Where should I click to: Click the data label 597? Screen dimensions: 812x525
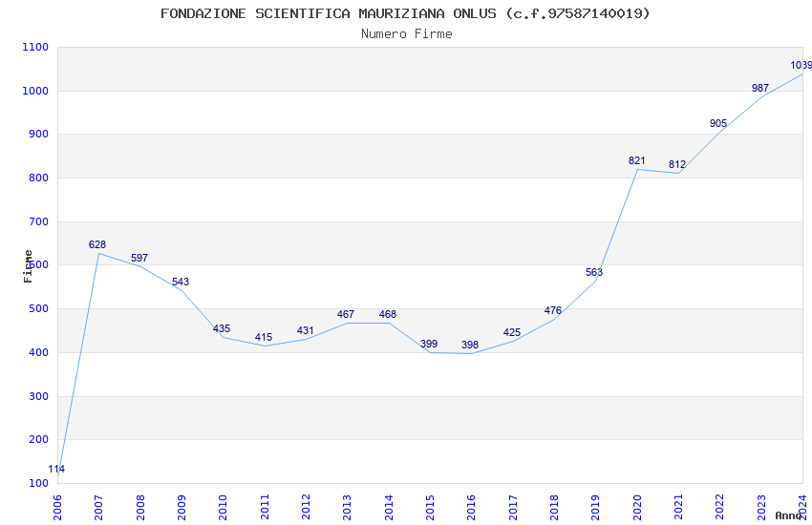point(139,258)
